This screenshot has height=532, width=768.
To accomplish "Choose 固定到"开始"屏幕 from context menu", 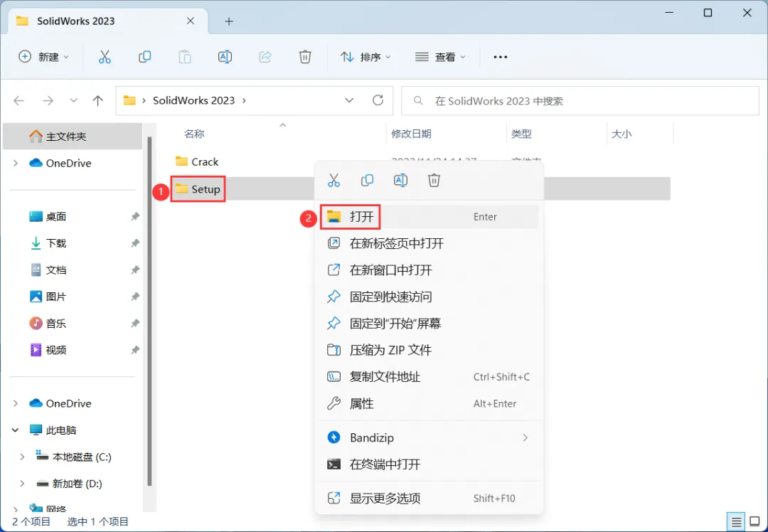I will pyautogui.click(x=430, y=324).
